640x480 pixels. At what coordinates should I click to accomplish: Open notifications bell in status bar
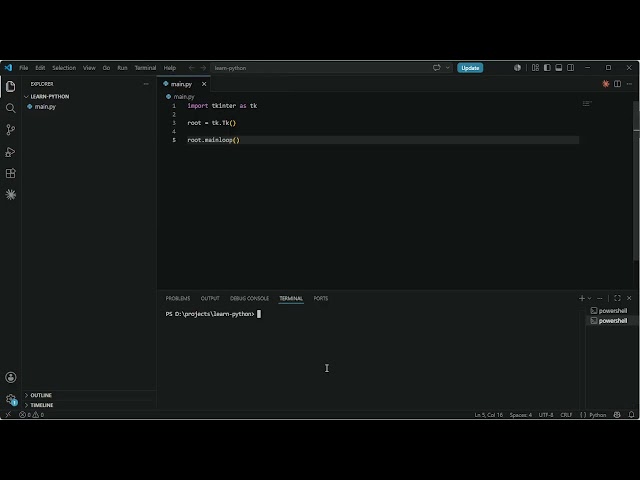point(631,415)
